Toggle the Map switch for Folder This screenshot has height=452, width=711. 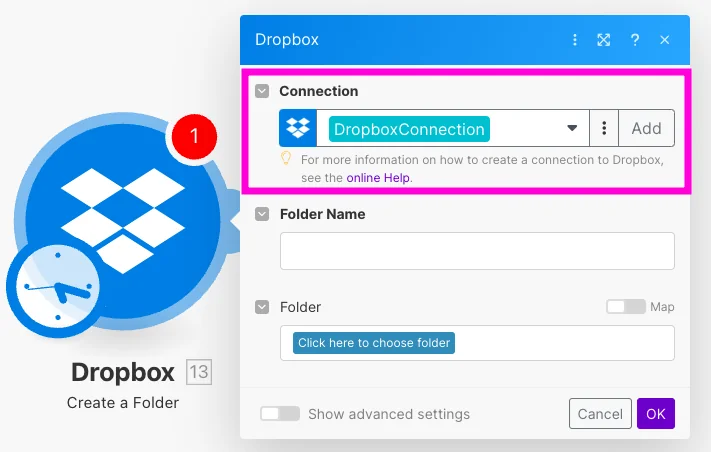[626, 307]
